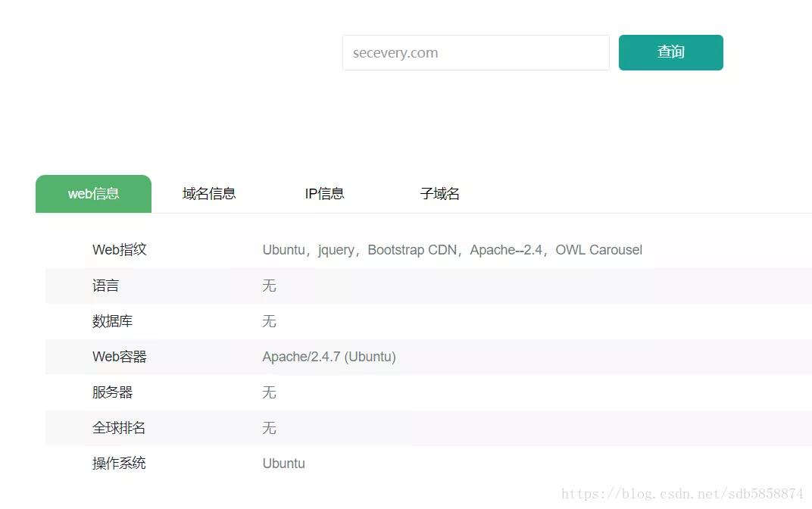Select the Web容器 row label

pyautogui.click(x=118, y=356)
